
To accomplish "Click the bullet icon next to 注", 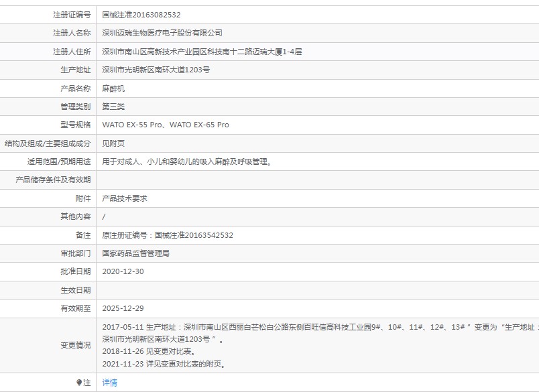I will (78, 383).
